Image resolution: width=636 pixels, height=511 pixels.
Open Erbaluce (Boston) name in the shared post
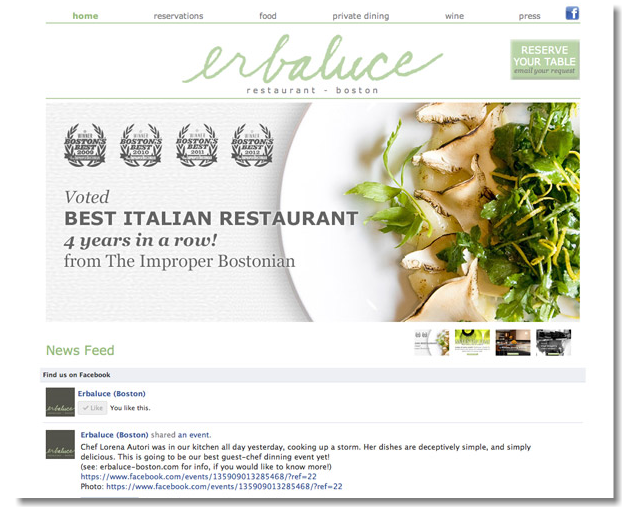(x=114, y=435)
